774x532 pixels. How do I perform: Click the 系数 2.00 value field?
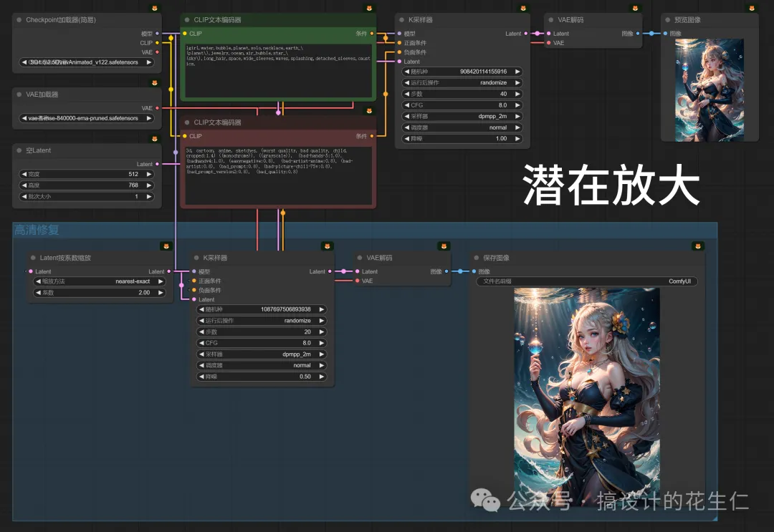[99, 293]
